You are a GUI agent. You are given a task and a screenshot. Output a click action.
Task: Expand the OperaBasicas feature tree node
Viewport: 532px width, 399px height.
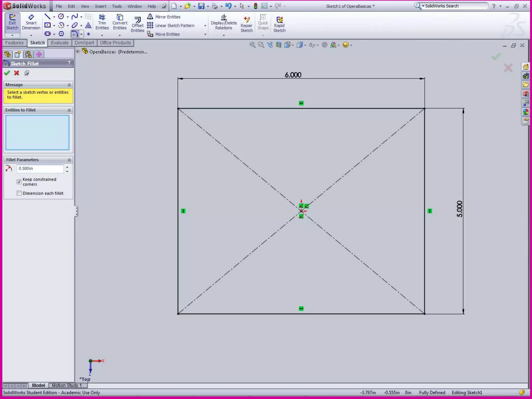[x=78, y=51]
